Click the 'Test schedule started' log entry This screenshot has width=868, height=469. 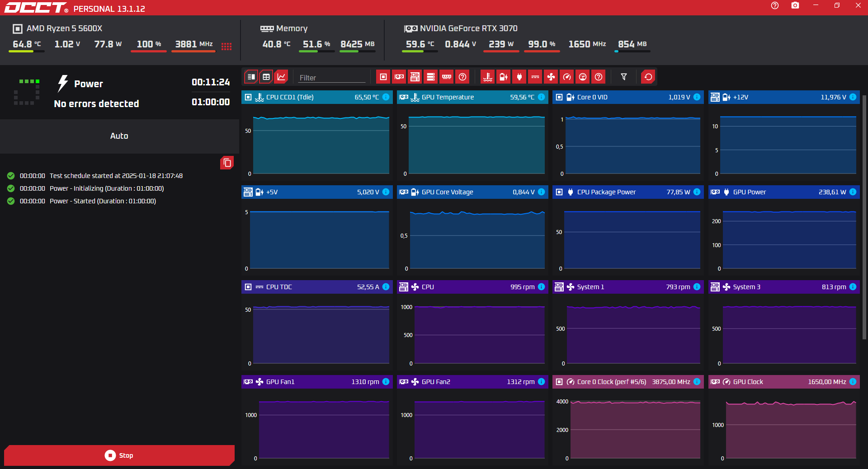click(x=95, y=176)
